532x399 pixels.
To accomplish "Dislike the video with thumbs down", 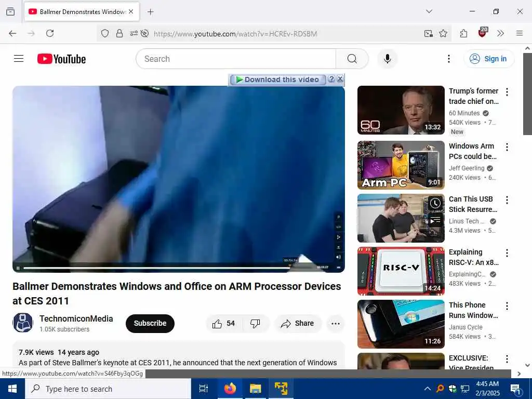I will coord(255,323).
